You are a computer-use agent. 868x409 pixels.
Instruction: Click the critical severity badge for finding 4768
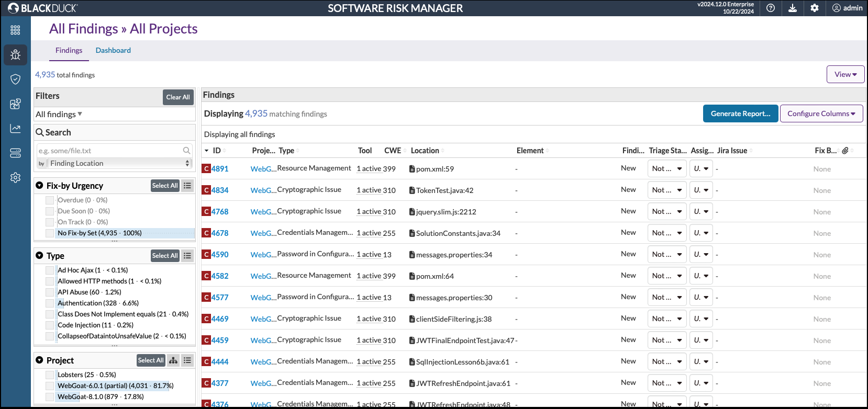tap(207, 212)
